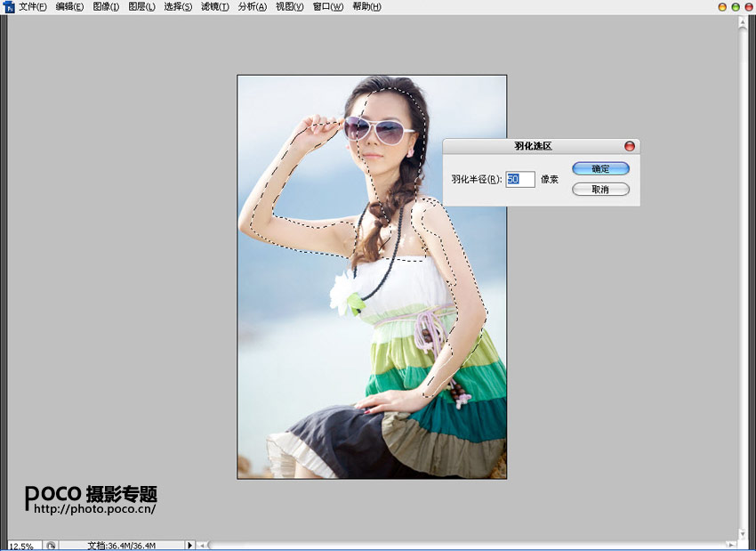Click the green maximize window button

(735, 7)
